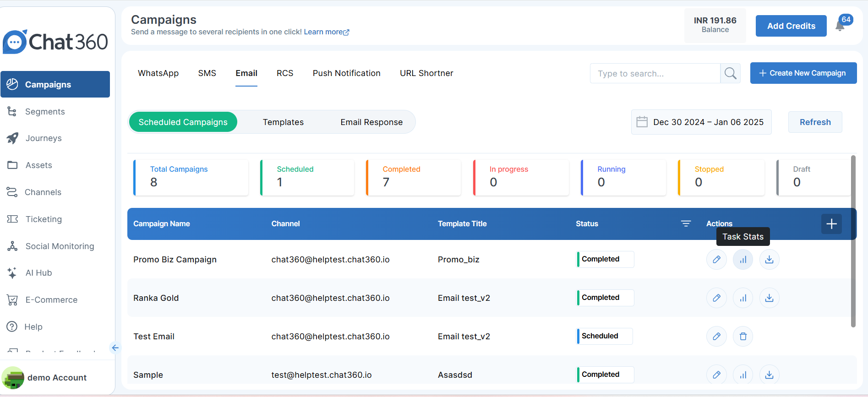This screenshot has width=868, height=397.
Task: Click the INR 191.86 Balance box
Action: click(x=715, y=25)
